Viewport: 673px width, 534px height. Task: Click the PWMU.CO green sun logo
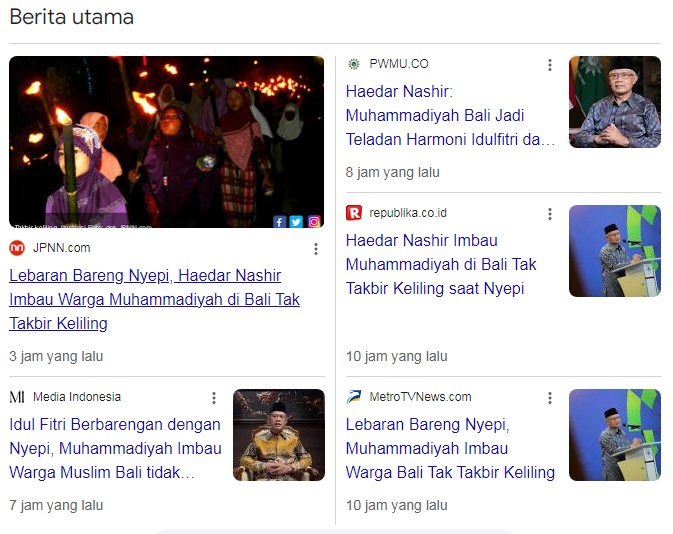coord(354,64)
